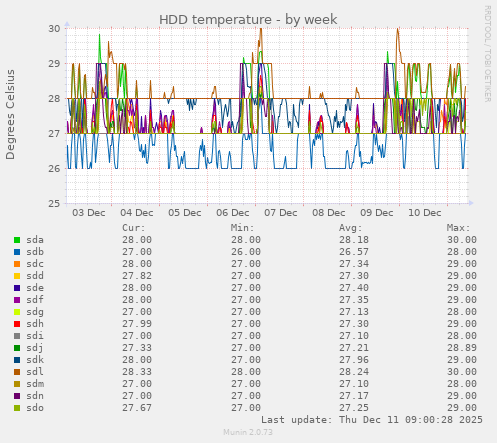Click the sdb blue legend swatch
The width and height of the screenshot is (497, 443).
(x=17, y=252)
